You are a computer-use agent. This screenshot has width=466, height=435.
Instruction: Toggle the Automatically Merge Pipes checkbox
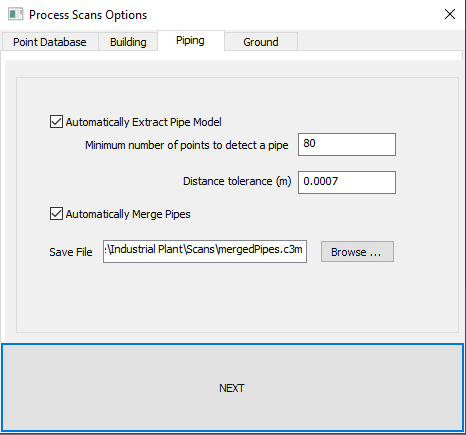pyautogui.click(x=56, y=214)
